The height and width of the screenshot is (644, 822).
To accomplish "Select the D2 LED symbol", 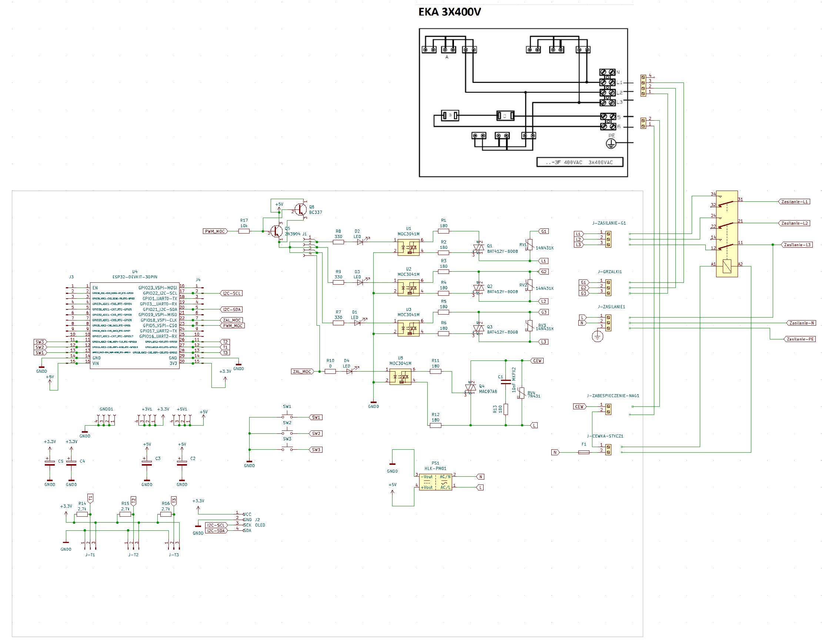I will 360,242.
